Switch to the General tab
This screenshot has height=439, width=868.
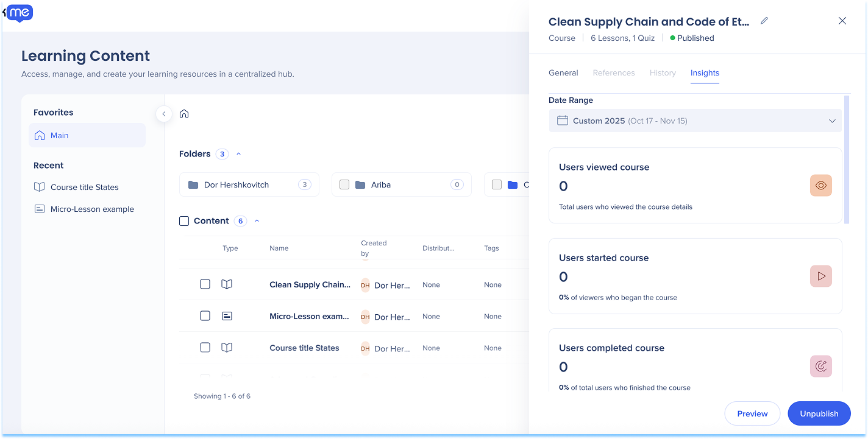click(x=563, y=73)
